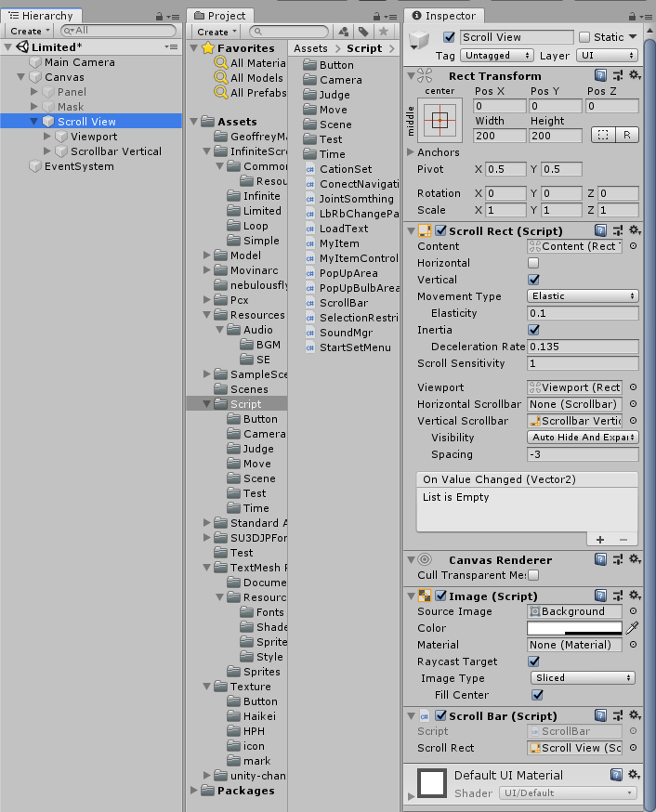Screen dimensions: 656x812
Task: Enable Cull Transparent Mesh checkbox
Action: [x=533, y=575]
